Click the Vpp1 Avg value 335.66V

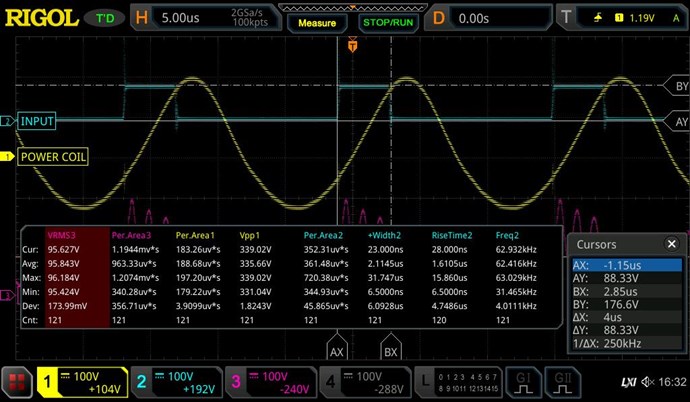(x=255, y=263)
